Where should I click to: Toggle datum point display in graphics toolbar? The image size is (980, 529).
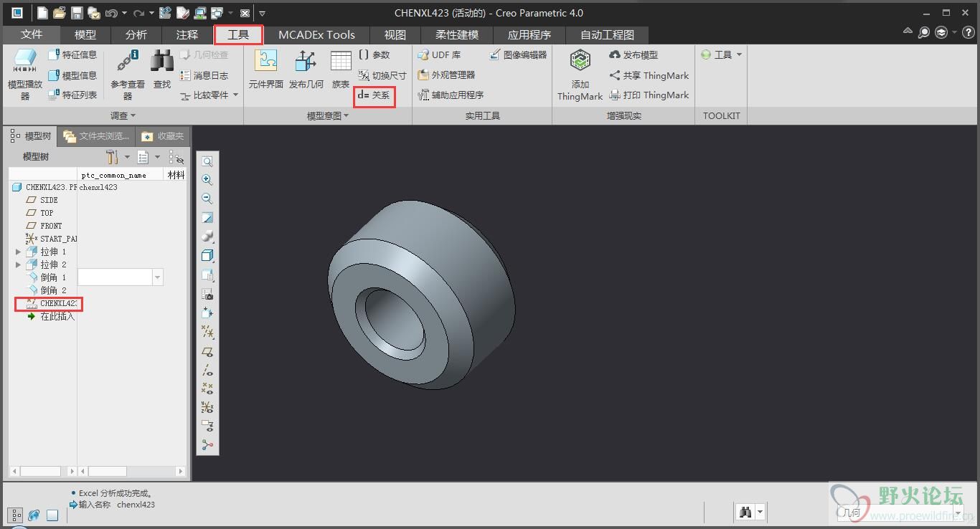coord(207,389)
